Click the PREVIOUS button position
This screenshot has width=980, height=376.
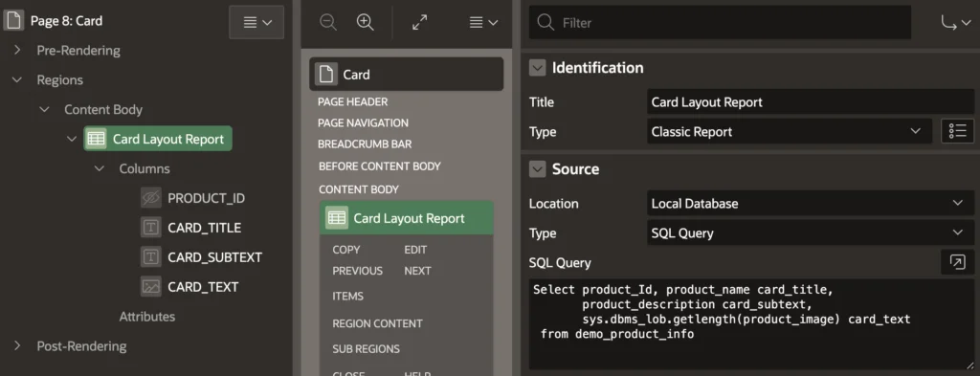pyautogui.click(x=358, y=271)
